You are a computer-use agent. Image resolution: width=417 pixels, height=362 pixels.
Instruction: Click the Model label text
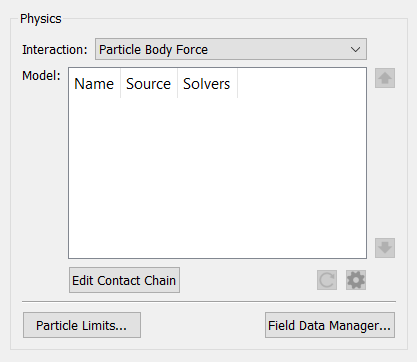coord(41,76)
